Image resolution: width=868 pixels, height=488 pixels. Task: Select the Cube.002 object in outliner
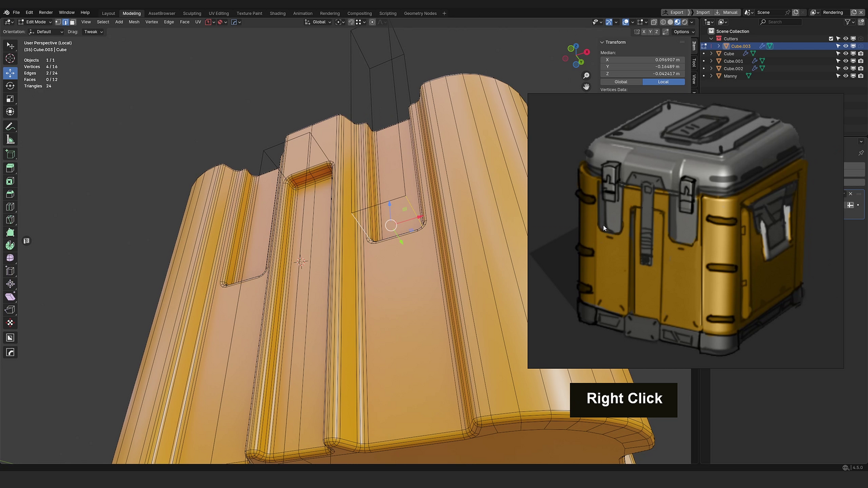pyautogui.click(x=733, y=69)
